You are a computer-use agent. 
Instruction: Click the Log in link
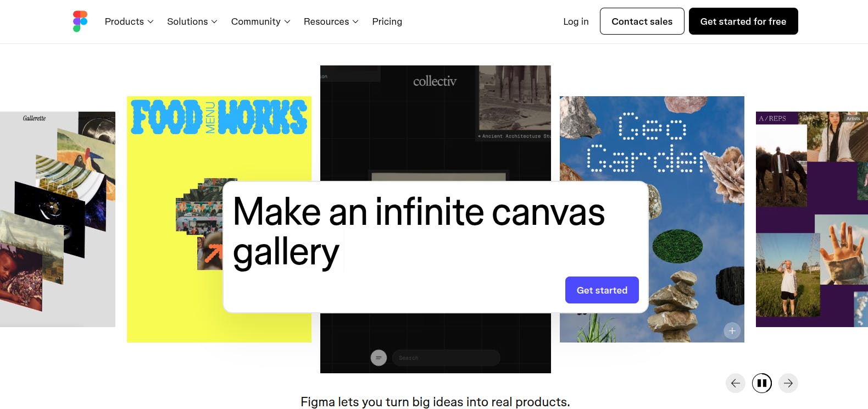pyautogui.click(x=576, y=21)
